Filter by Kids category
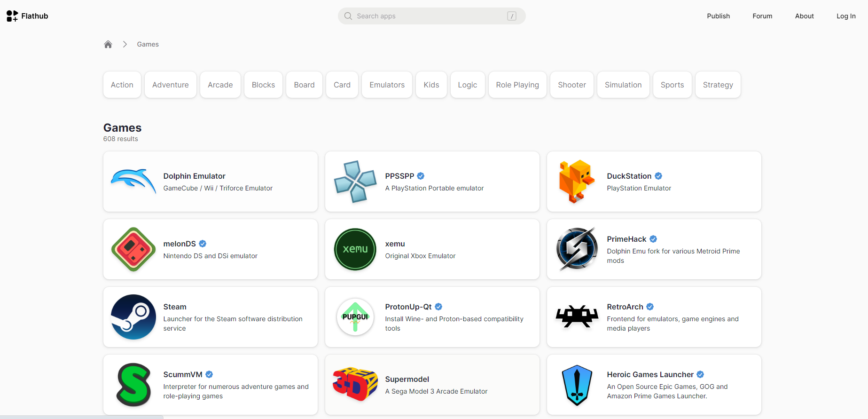Viewport: 868px width, 419px height. [x=431, y=85]
